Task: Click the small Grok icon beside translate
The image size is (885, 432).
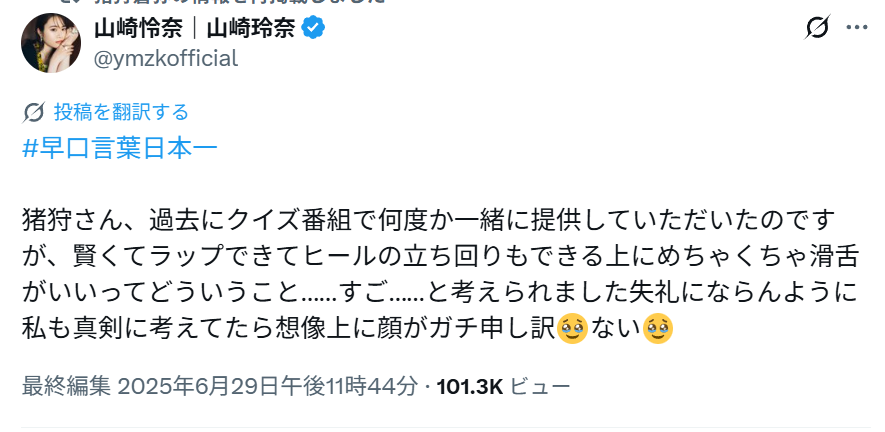Action: (x=33, y=112)
